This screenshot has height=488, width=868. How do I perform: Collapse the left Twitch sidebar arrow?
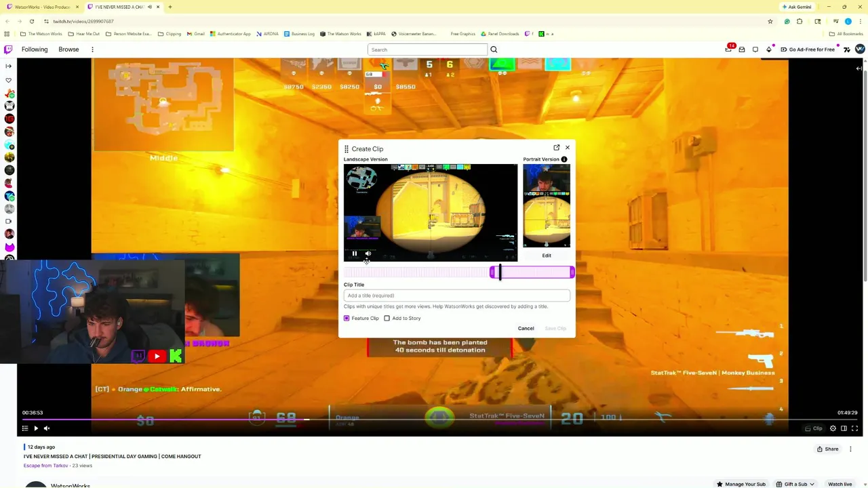coord(8,66)
